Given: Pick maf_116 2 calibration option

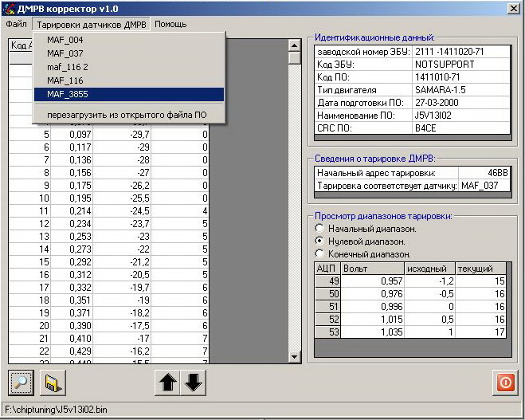Looking at the screenshot, I should (x=68, y=67).
